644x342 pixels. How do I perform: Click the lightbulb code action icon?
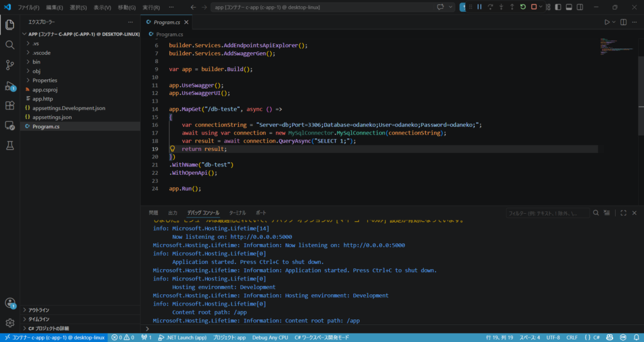pyautogui.click(x=172, y=148)
